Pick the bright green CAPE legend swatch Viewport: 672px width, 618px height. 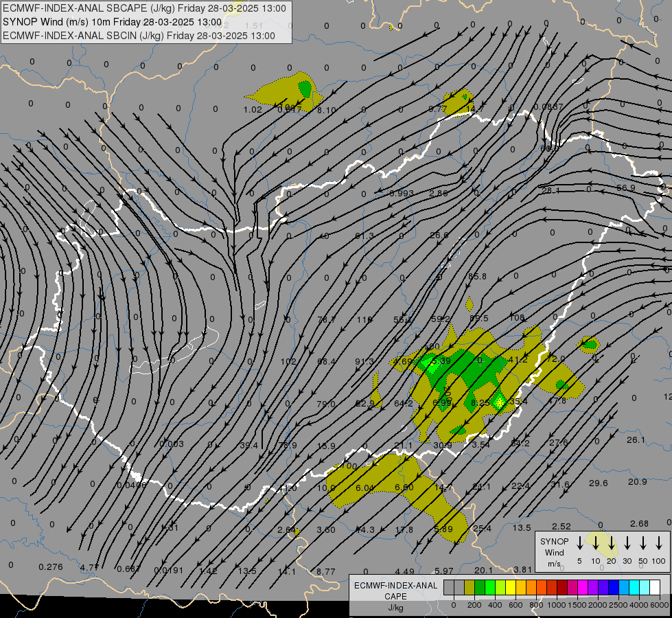(490, 588)
